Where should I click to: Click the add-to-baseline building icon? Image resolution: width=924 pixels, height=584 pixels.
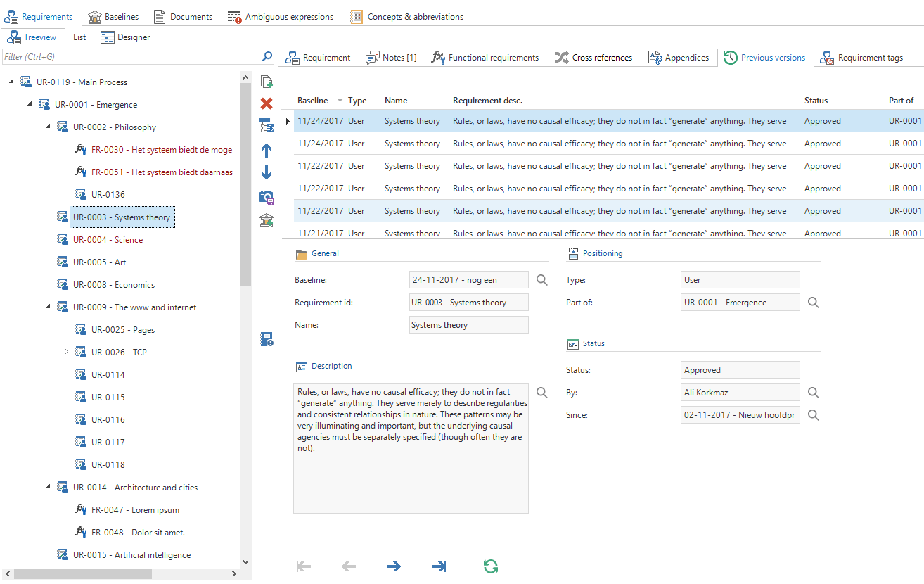(x=267, y=220)
